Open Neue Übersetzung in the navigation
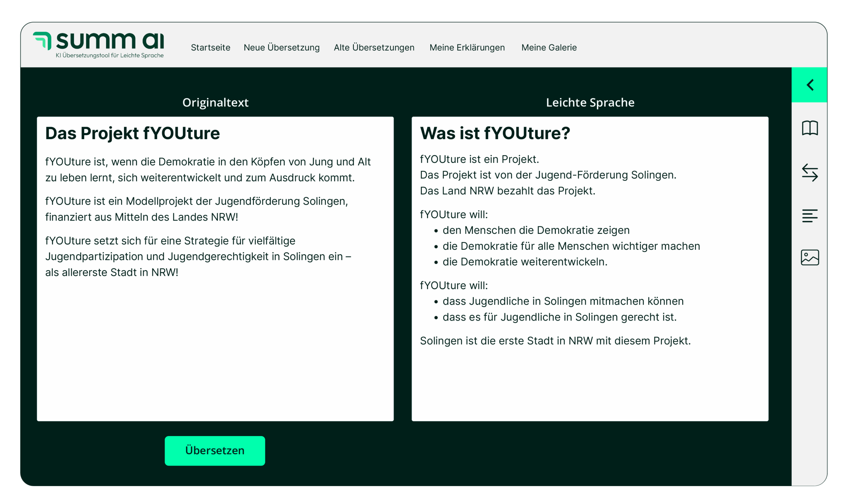 point(281,48)
